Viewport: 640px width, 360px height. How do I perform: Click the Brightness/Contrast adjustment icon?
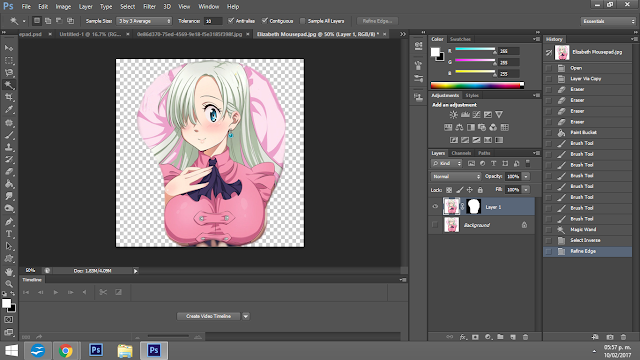coord(453,115)
